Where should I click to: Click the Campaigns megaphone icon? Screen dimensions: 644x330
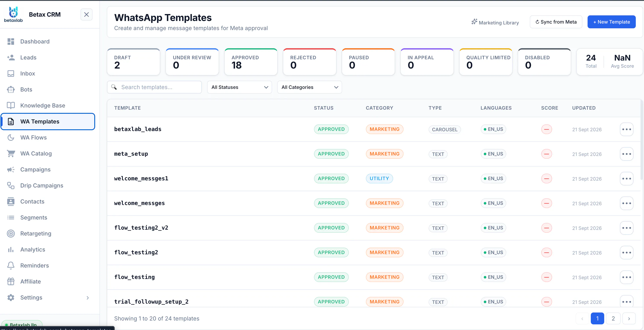pos(11,170)
